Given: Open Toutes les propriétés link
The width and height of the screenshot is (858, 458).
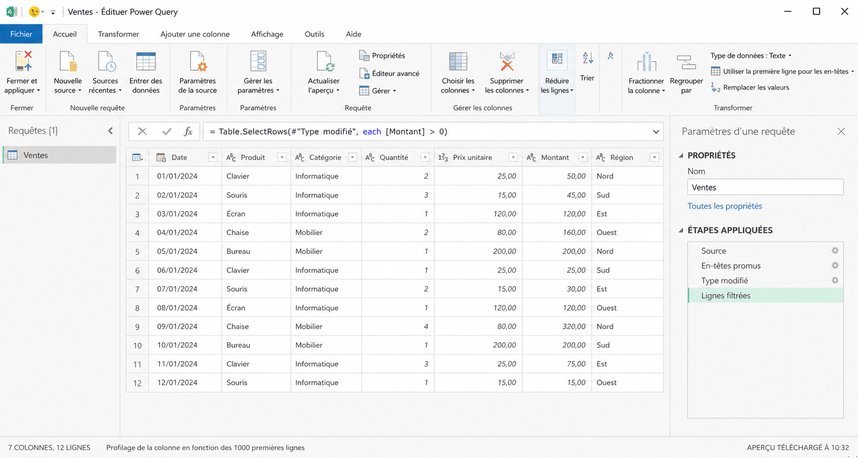Looking at the screenshot, I should pyautogui.click(x=724, y=206).
